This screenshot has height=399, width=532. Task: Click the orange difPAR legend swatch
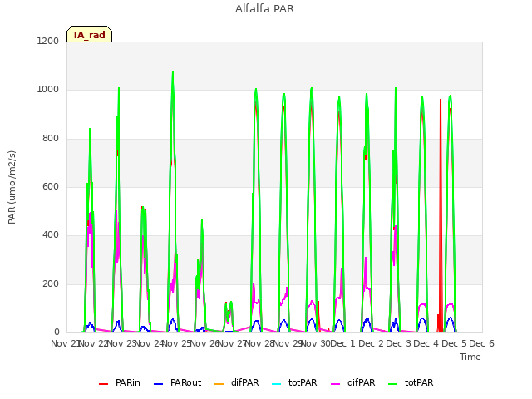[x=219, y=384]
